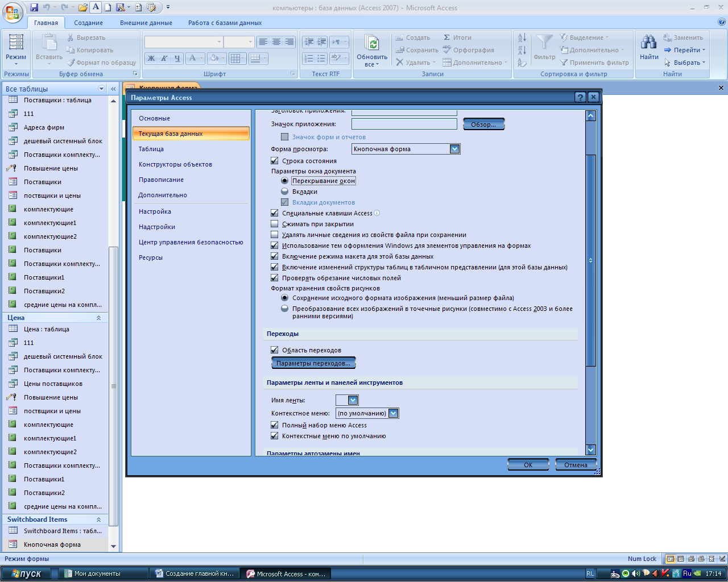Click Сохранить record button
This screenshot has width=728, height=582.
(x=417, y=50)
